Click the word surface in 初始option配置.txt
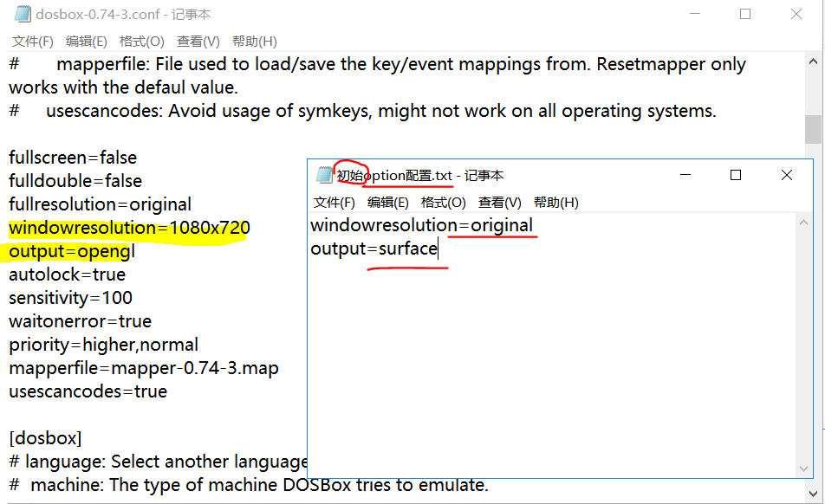825x504 pixels. pos(407,249)
